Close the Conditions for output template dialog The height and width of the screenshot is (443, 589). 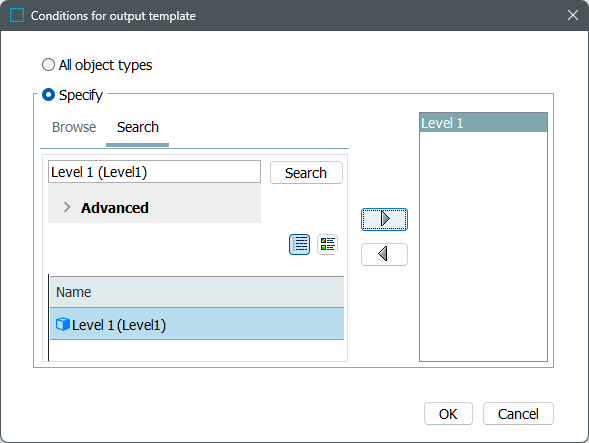pos(572,15)
